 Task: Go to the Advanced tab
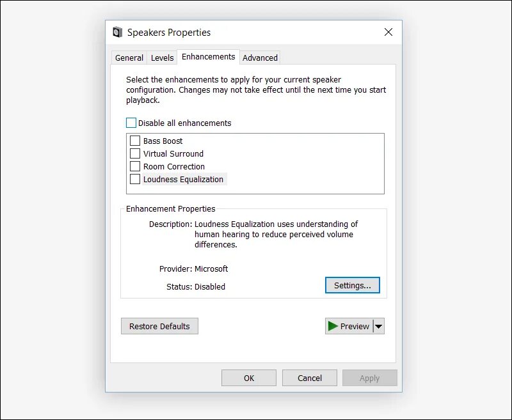tap(260, 58)
